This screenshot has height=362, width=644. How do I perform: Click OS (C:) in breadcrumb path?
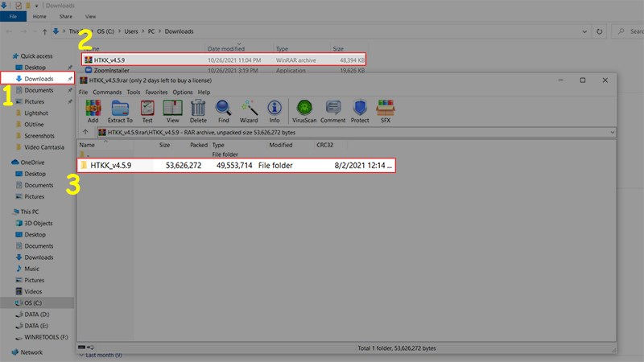point(105,31)
